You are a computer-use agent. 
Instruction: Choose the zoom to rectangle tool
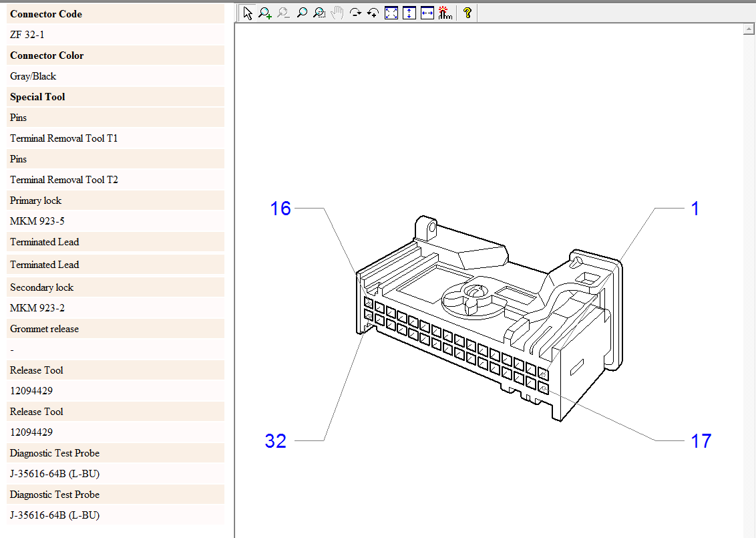pos(320,13)
